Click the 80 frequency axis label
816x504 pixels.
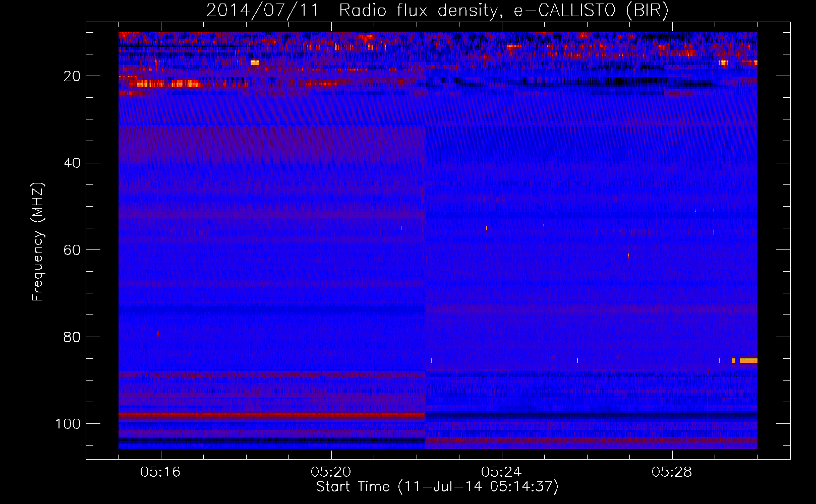pyautogui.click(x=72, y=337)
